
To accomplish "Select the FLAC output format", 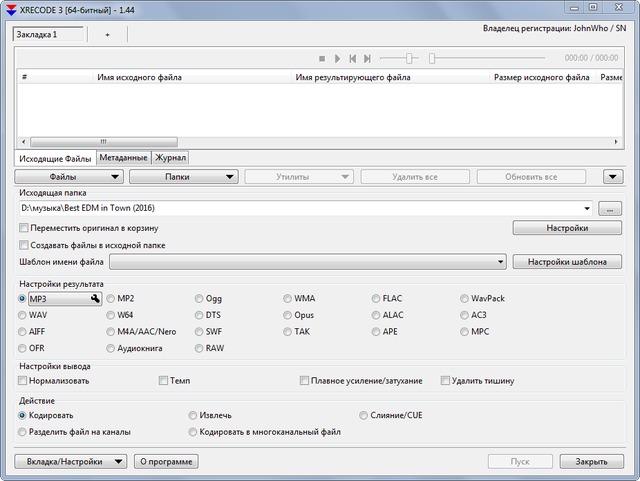I will click(376, 298).
